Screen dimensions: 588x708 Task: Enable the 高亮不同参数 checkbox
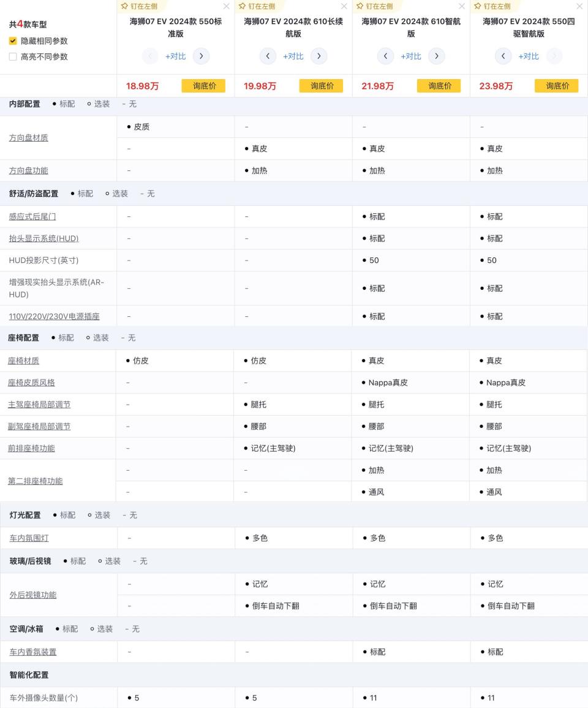[x=13, y=57]
